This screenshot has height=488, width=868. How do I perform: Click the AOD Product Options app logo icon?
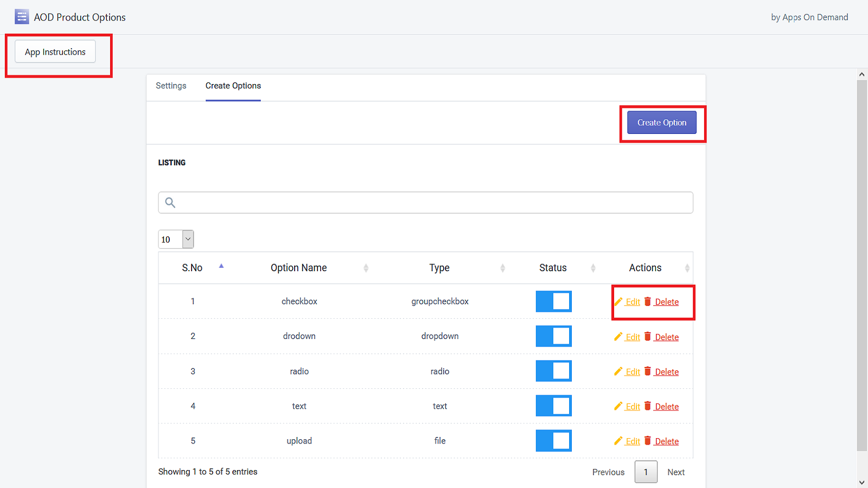[22, 17]
